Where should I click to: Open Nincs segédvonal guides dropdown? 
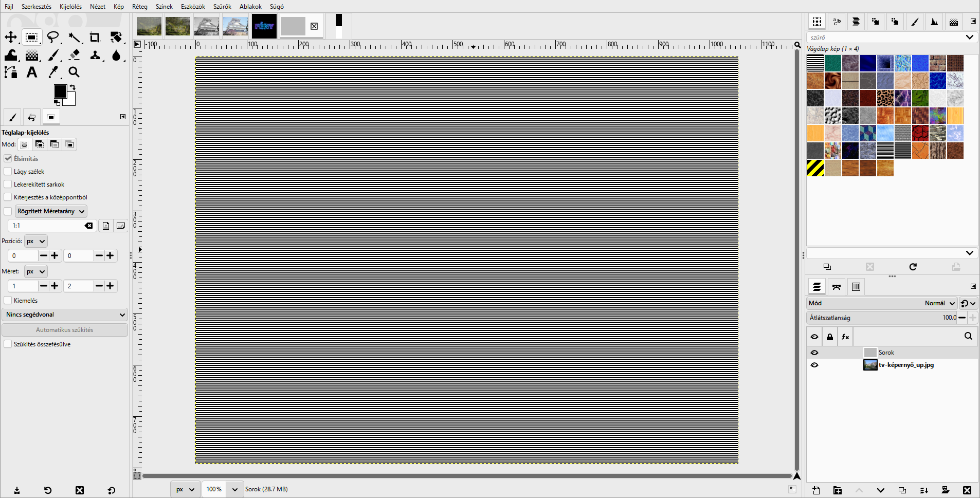point(65,315)
